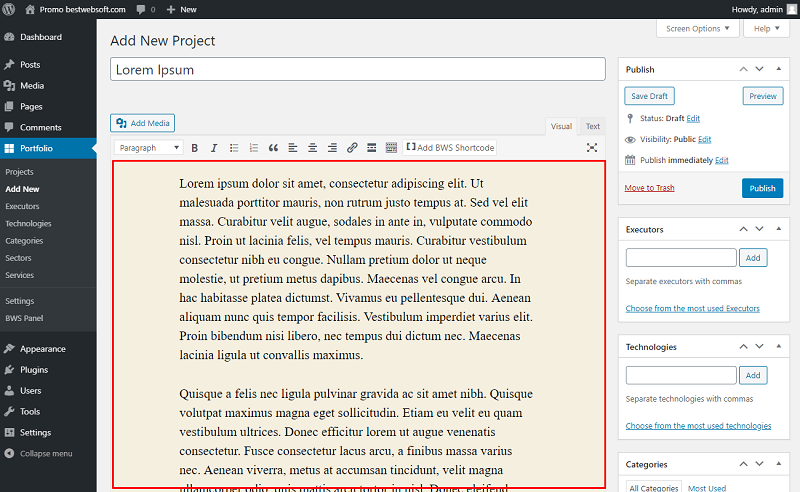Add the executor with Add button
The image size is (800, 492).
tap(753, 258)
